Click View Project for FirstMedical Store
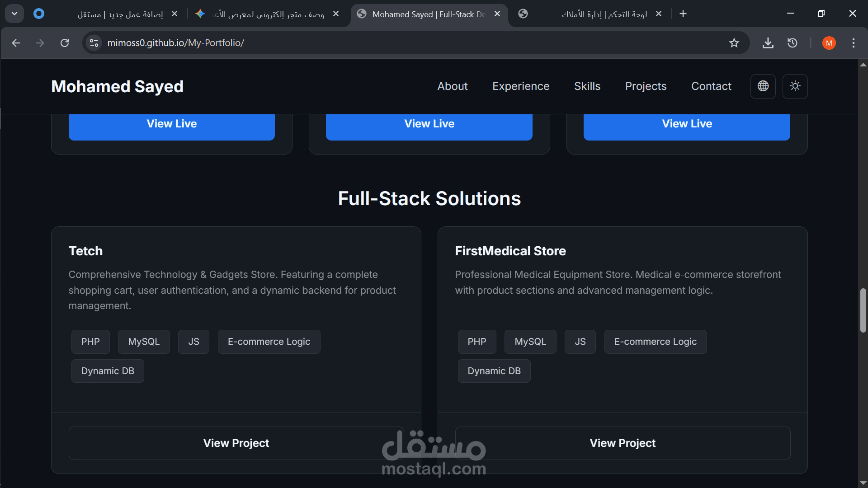This screenshot has width=868, height=488. point(622,443)
